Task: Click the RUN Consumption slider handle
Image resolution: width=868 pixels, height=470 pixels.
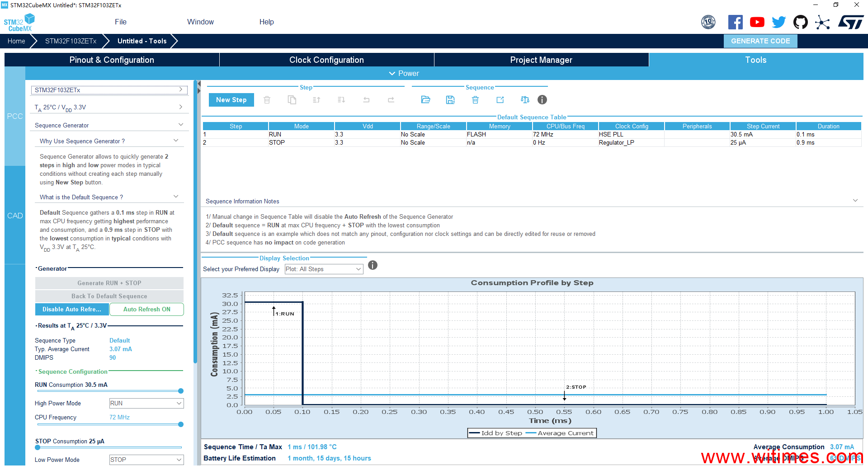Action: click(181, 391)
